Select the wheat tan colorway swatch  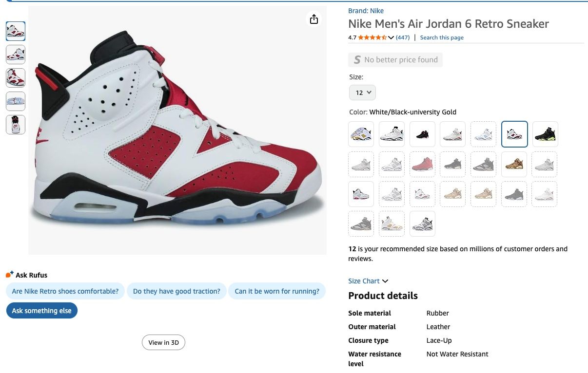point(514,164)
